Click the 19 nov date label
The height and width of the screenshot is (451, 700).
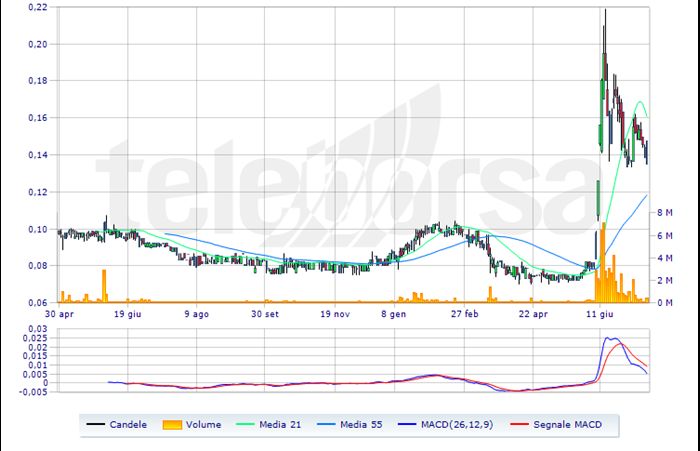(335, 314)
